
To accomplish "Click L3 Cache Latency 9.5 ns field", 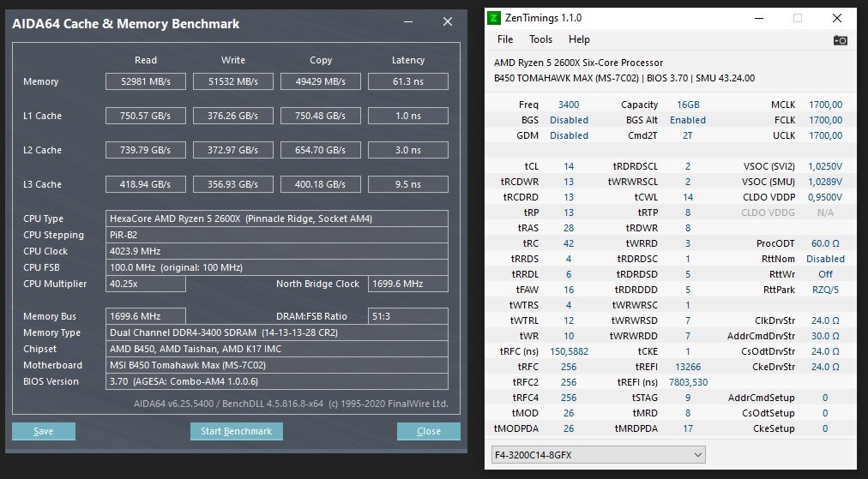I will [x=408, y=184].
